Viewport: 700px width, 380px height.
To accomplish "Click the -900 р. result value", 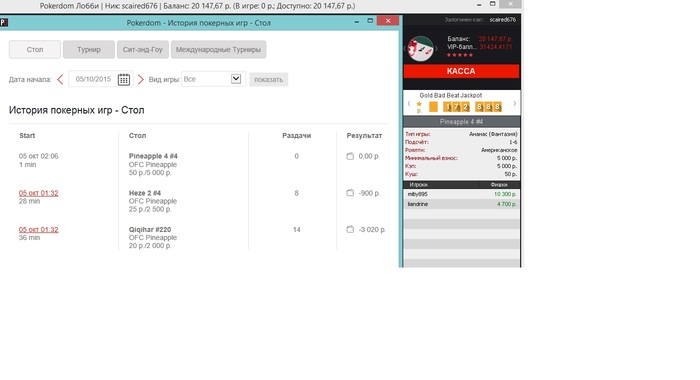I will pyautogui.click(x=369, y=193).
